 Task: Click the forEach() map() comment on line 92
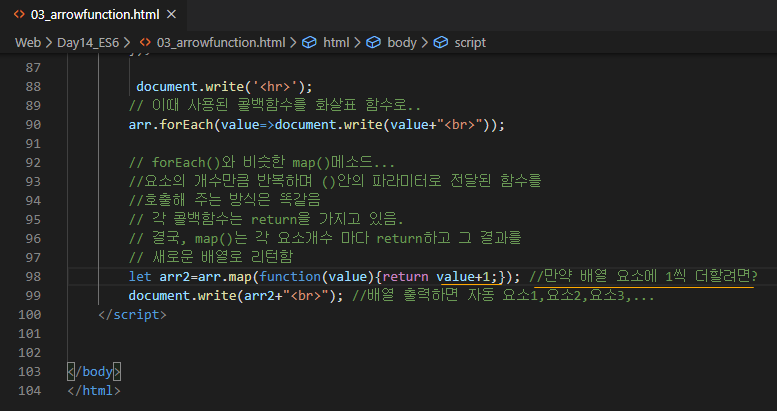tap(262, 163)
